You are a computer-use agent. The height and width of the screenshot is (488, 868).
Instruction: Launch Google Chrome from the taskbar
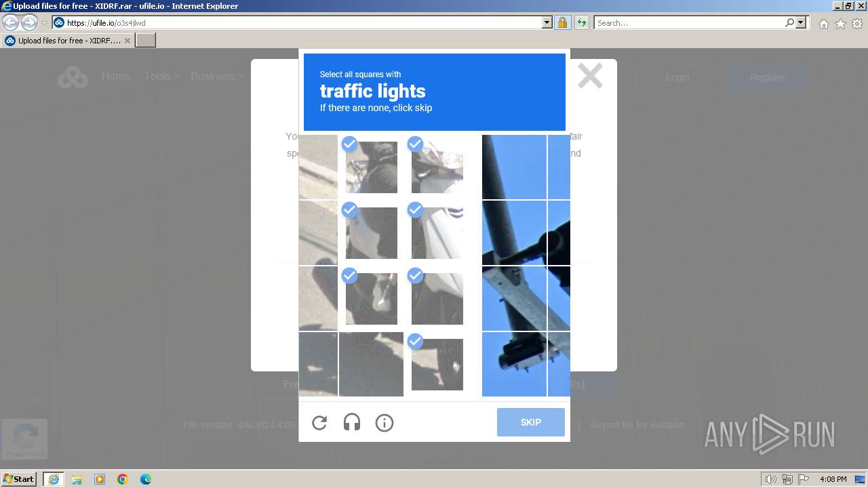[x=123, y=479]
